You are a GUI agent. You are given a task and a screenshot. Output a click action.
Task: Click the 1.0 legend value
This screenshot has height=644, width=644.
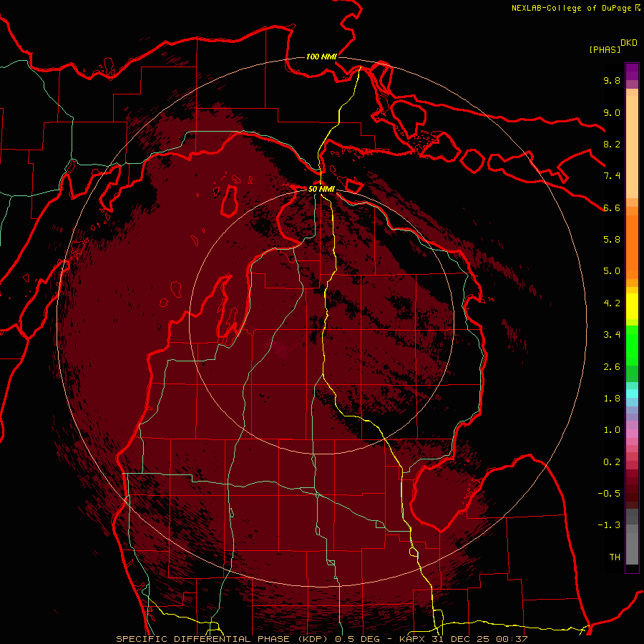pyautogui.click(x=612, y=430)
